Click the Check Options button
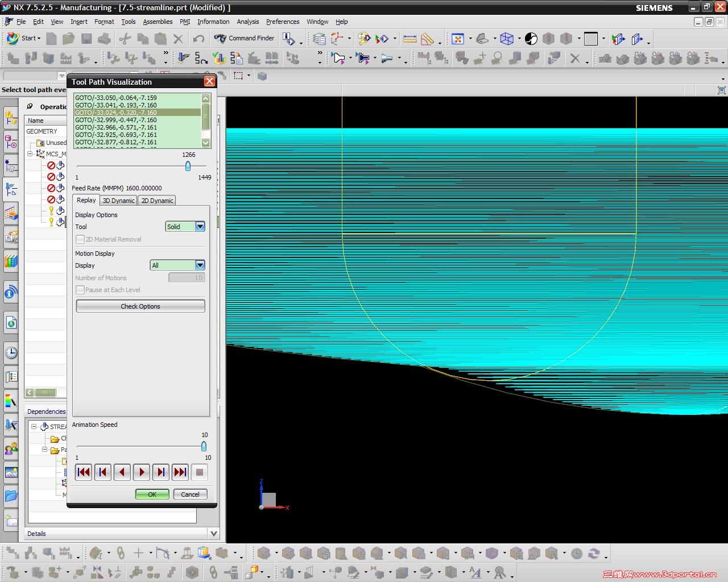Screen dimensions: 728x582 [140, 306]
